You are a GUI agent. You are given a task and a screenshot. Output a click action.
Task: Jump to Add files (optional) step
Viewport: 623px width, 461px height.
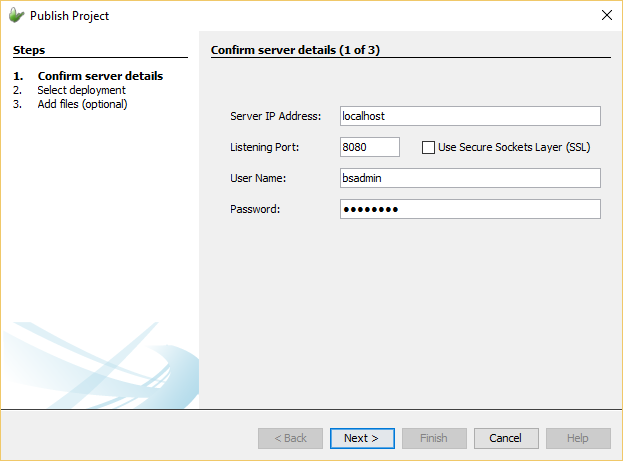[82, 104]
